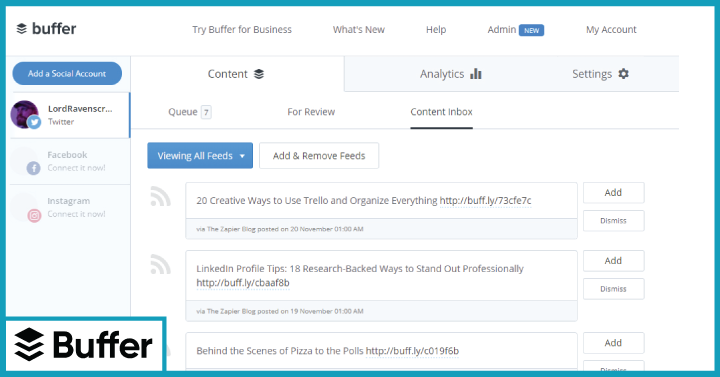Click the RSS feed icon beside LinkedIn article
The height and width of the screenshot is (377, 720).
pyautogui.click(x=160, y=264)
